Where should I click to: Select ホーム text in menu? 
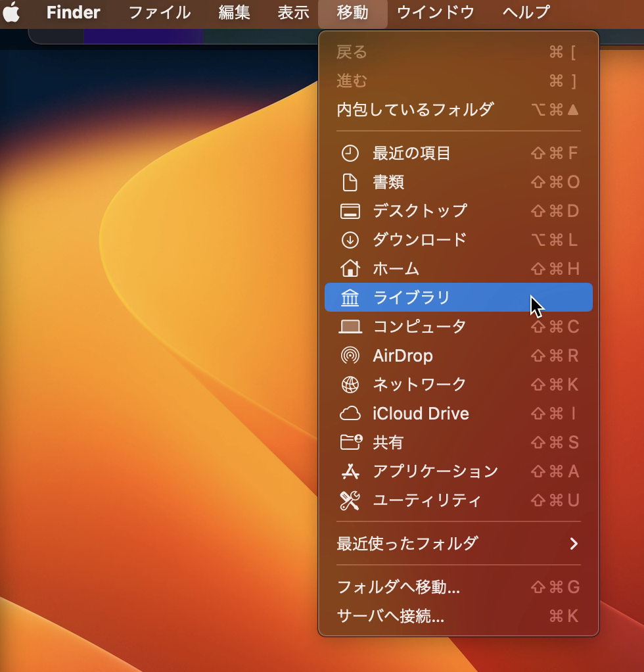(x=396, y=269)
